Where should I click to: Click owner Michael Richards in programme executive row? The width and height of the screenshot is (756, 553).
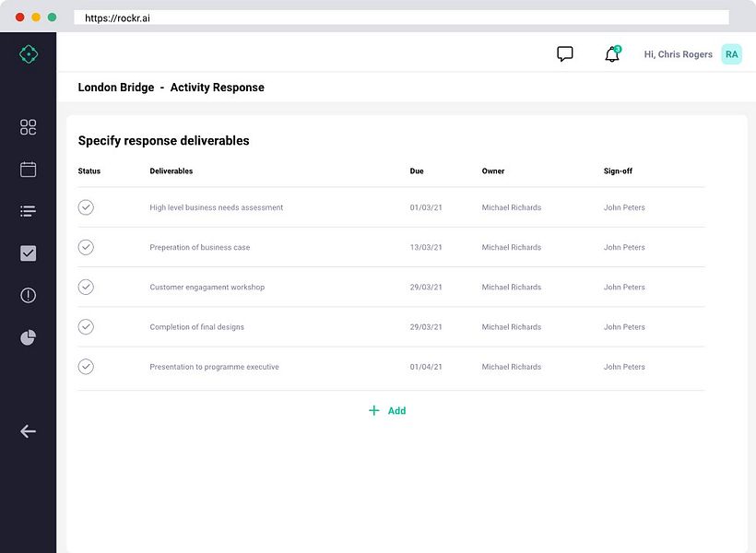511,367
